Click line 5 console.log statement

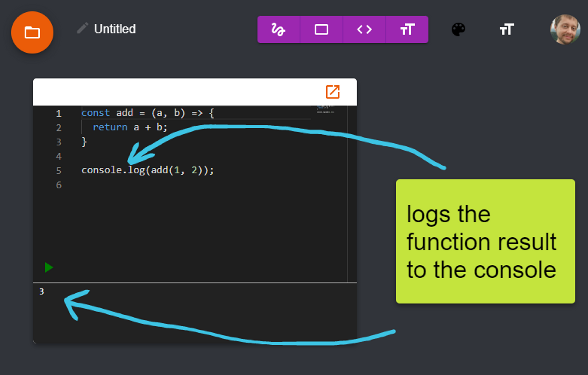click(x=147, y=170)
